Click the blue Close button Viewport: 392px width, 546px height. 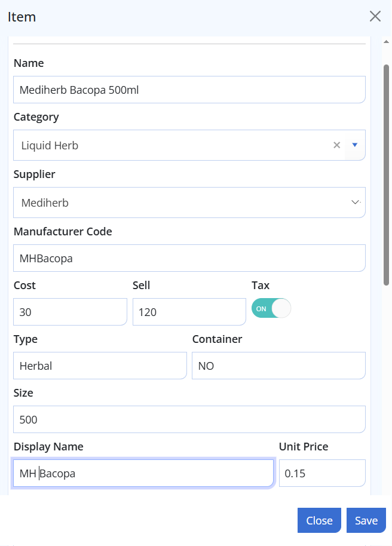(319, 520)
